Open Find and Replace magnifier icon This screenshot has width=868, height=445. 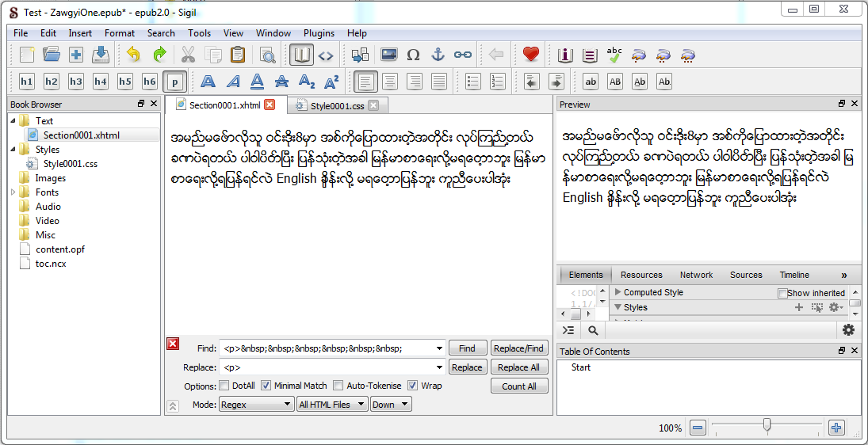(268, 55)
